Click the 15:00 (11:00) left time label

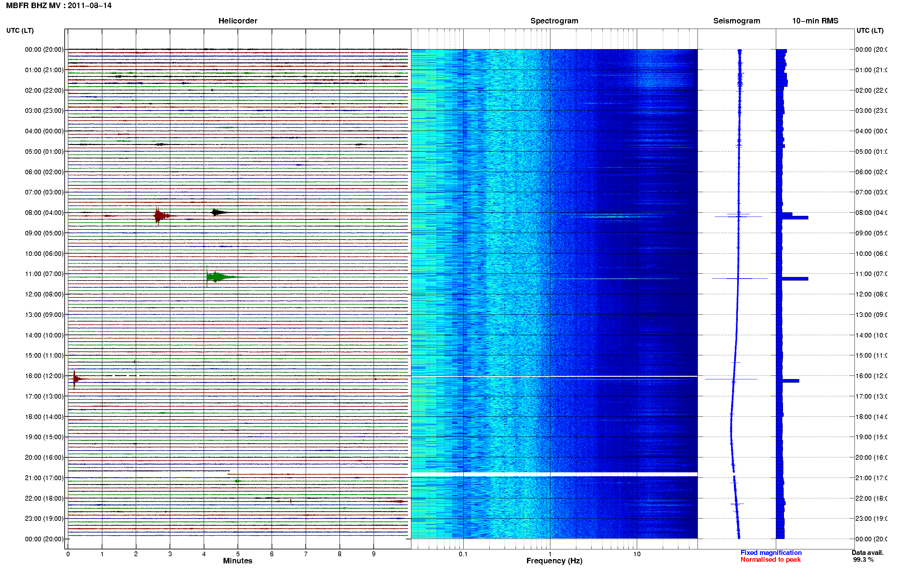44,356
